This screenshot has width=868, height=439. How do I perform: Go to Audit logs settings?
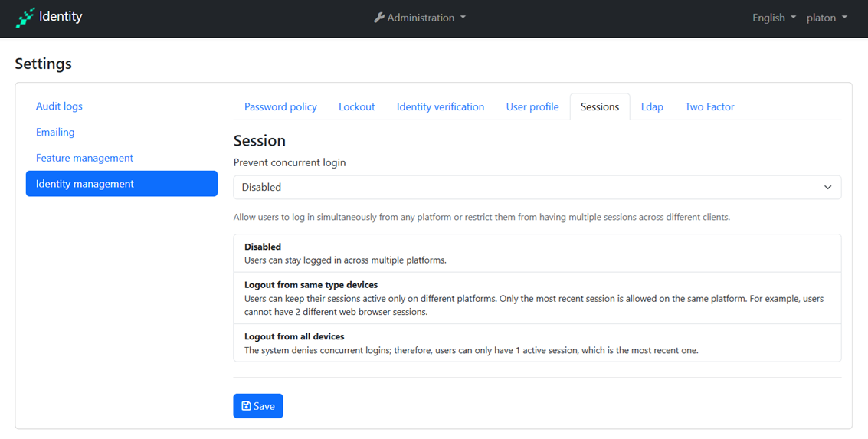pyautogui.click(x=59, y=106)
